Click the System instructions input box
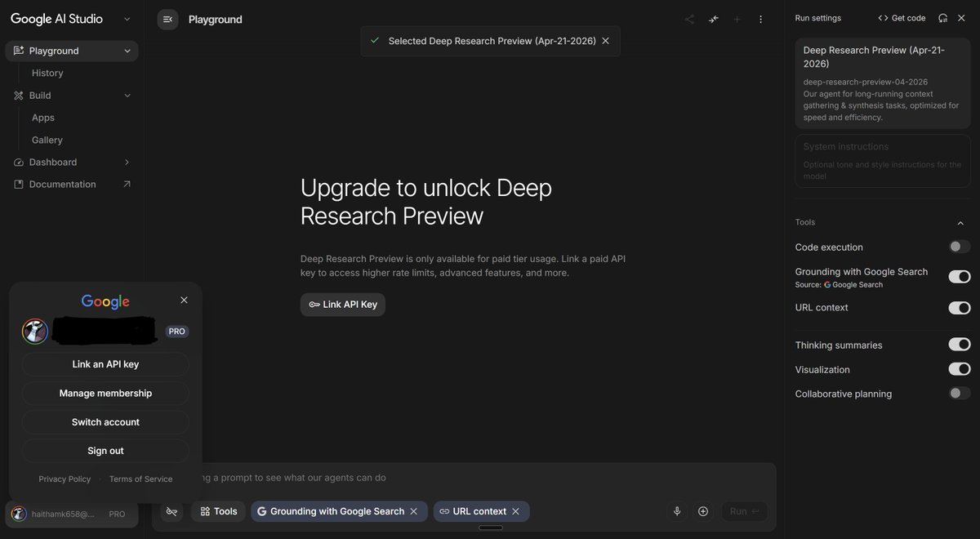The width and height of the screenshot is (980, 539). (x=883, y=160)
